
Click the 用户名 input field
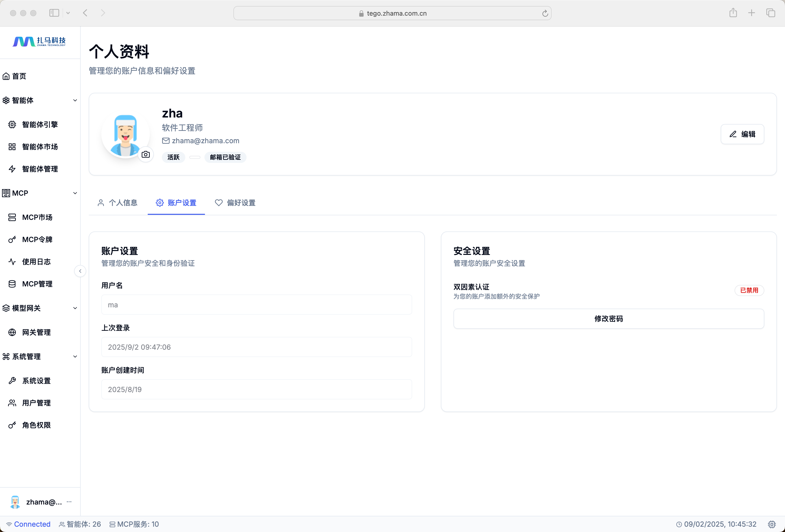tap(256, 305)
